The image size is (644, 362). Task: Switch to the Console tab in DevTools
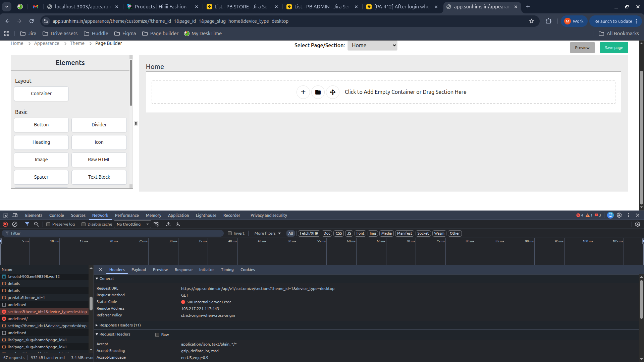56,215
